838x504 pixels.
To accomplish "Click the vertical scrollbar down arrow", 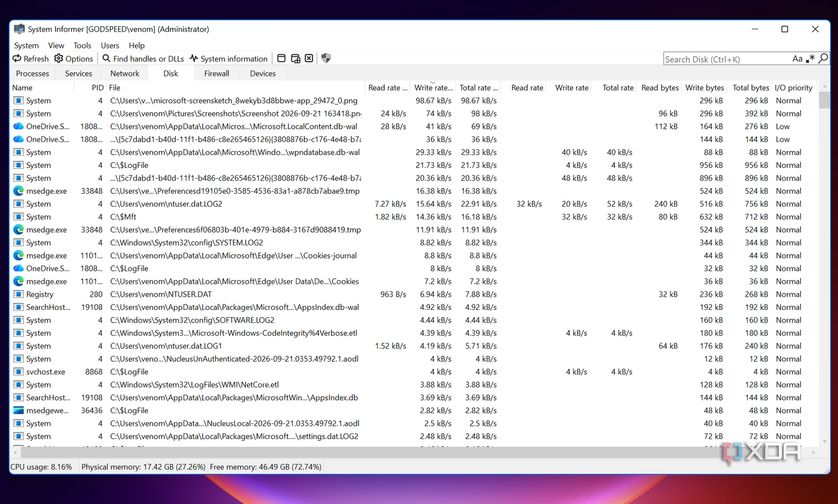I will [825, 441].
